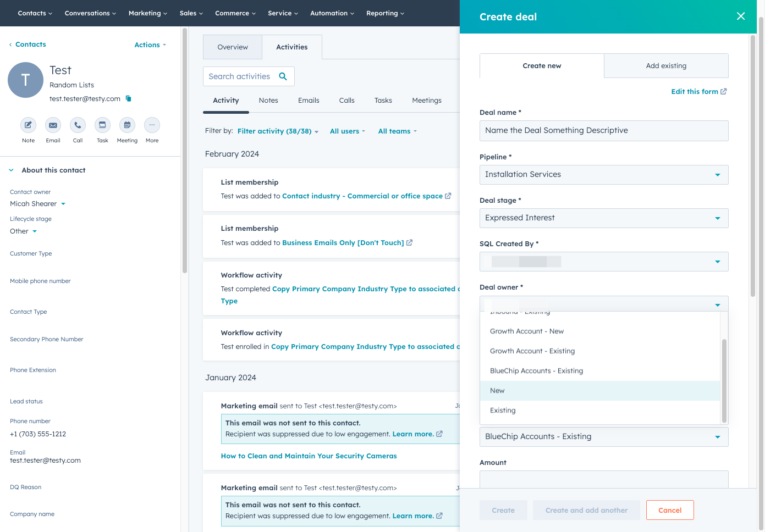Screen dimensions: 765x532
Task: Change contact owner Micah Shearer dropdown
Action: pos(37,204)
